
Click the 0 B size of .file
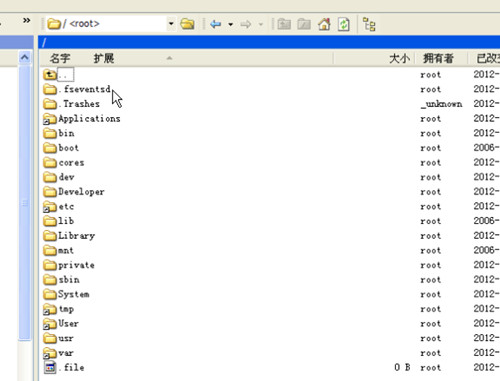click(402, 367)
